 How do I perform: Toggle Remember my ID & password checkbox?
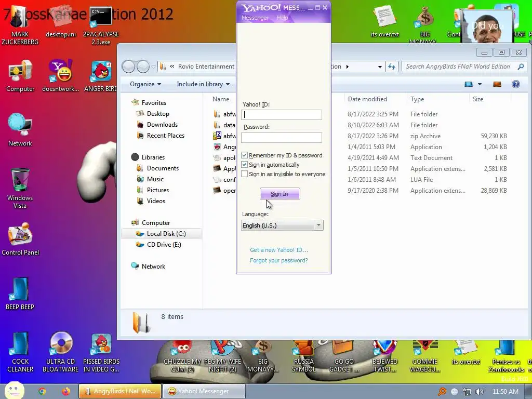click(244, 155)
